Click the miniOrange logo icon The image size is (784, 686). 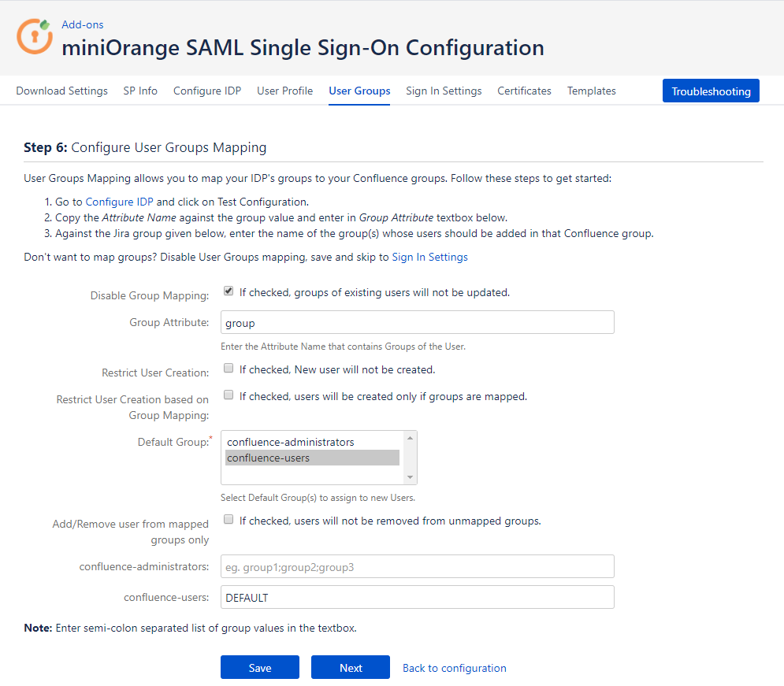(35, 36)
